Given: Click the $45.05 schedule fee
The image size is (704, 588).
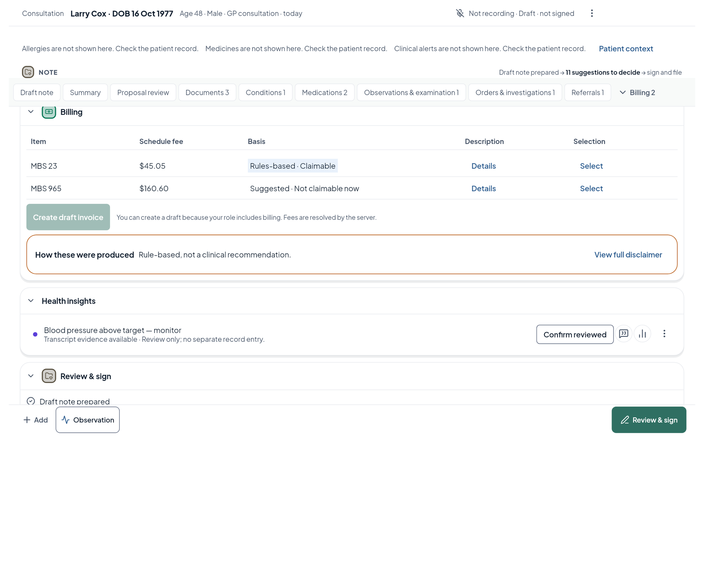Looking at the screenshot, I should click(x=152, y=166).
